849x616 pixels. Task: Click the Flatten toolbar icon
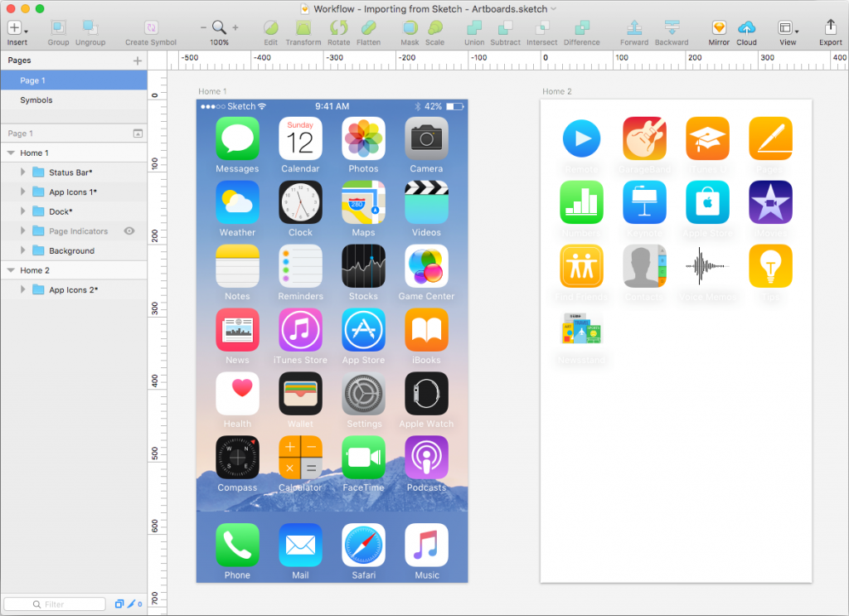369,27
